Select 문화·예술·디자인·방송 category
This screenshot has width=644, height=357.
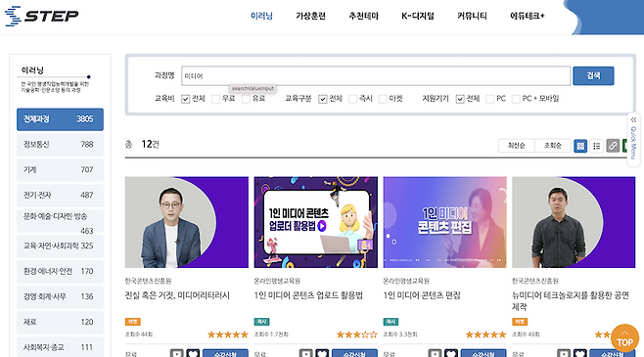pyautogui.click(x=60, y=221)
